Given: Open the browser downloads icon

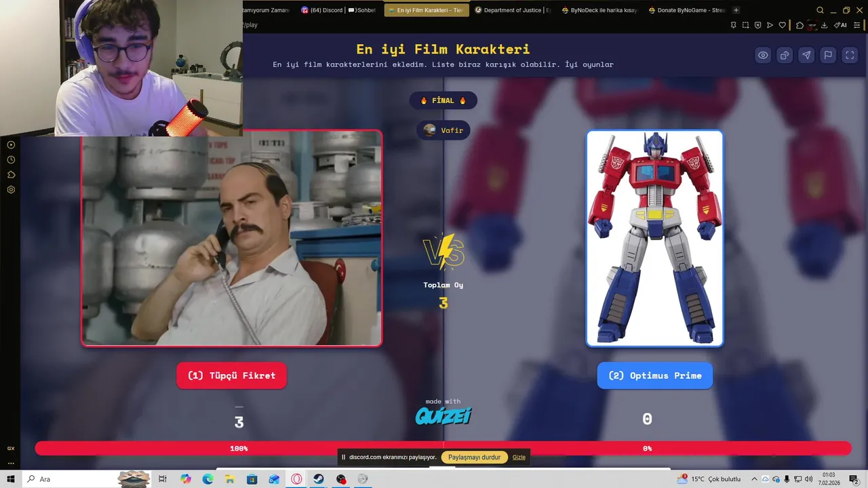Looking at the screenshot, I should click(x=824, y=25).
